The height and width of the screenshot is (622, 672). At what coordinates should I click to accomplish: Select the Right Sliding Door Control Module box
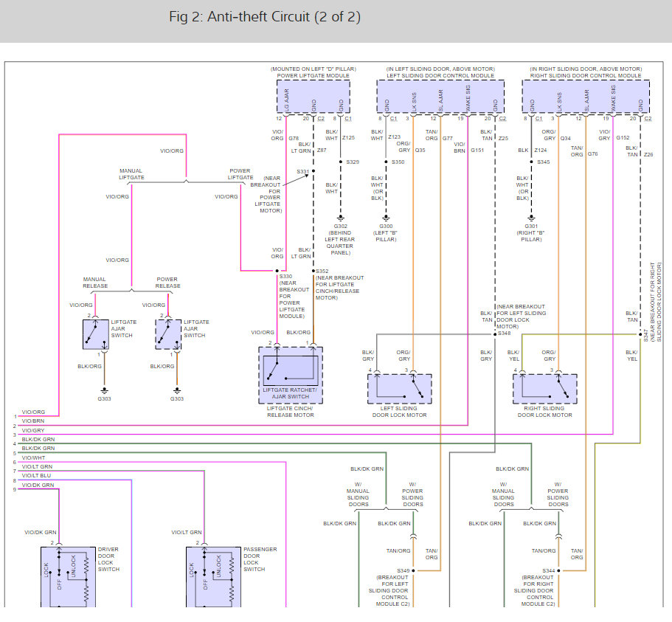586,97
